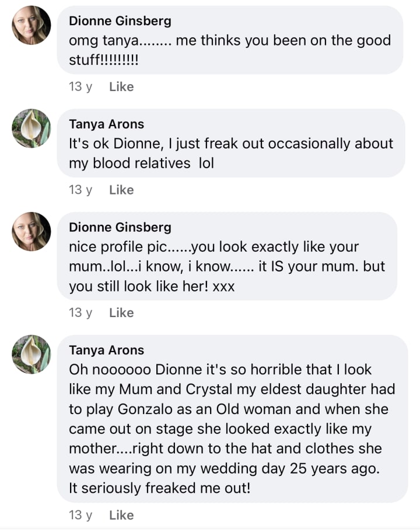Open Dionne Ginsberg's avatar beside the 'omg tanya' comment
420x532 pixels.
[32, 25]
